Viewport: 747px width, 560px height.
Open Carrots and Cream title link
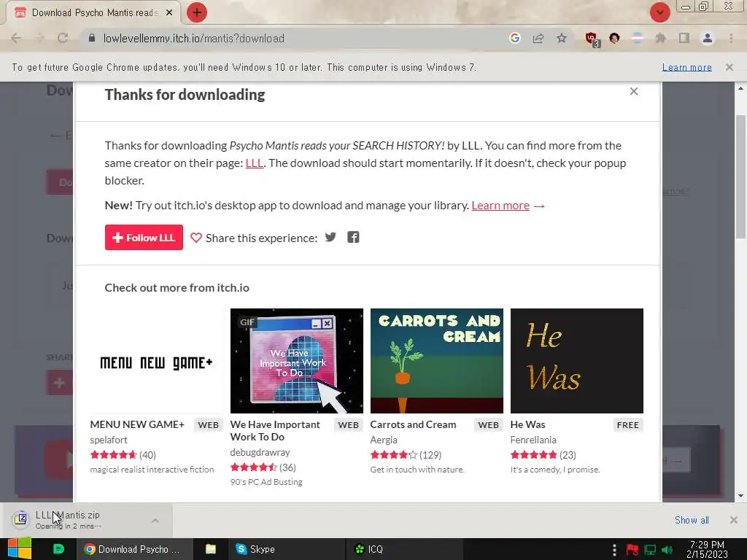tap(413, 424)
